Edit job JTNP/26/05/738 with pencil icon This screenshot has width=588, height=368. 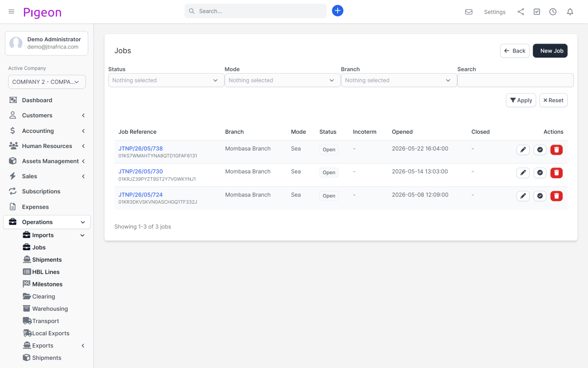coord(523,150)
